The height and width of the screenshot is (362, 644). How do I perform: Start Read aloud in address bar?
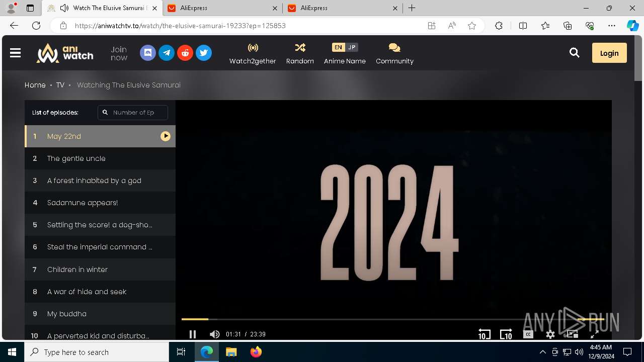pyautogui.click(x=452, y=26)
